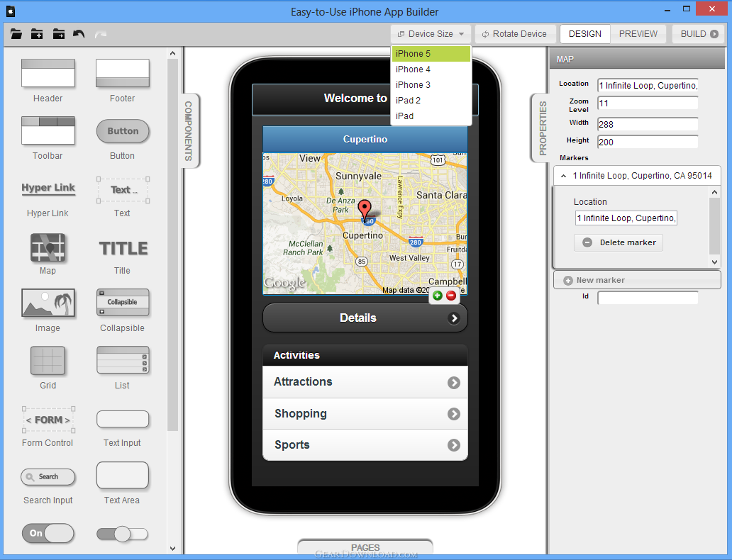Image resolution: width=732 pixels, height=560 pixels.
Task: Click the Id input field
Action: click(x=648, y=298)
